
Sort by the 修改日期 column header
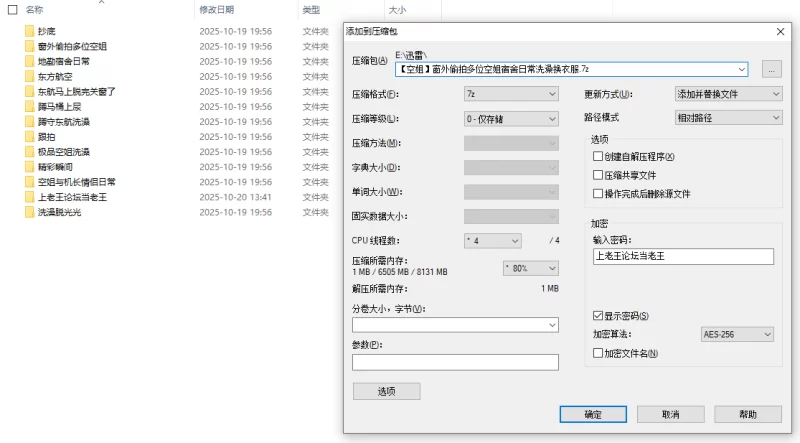click(x=217, y=10)
